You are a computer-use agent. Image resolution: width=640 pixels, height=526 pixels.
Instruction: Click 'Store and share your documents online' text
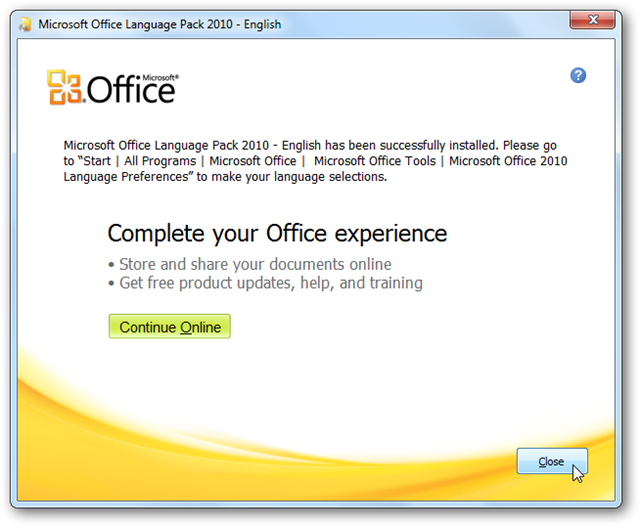coord(255,264)
